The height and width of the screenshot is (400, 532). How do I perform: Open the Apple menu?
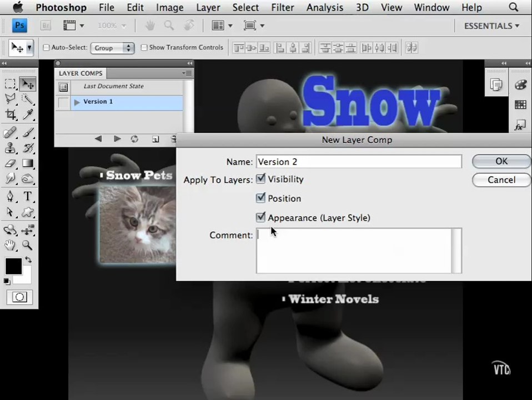(18, 7)
